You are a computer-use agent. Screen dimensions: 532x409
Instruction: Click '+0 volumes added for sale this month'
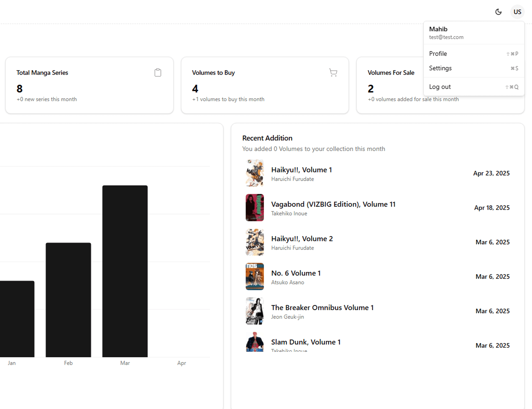click(x=413, y=99)
